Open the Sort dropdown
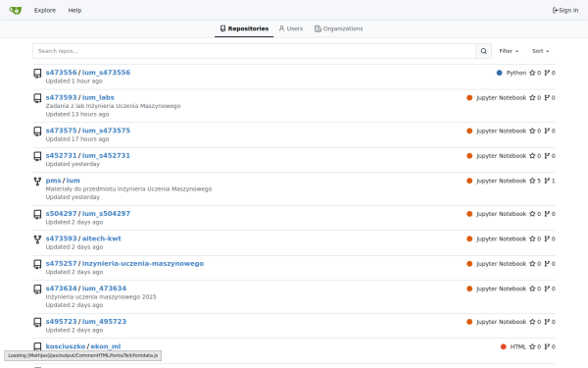588x368 pixels. point(540,51)
